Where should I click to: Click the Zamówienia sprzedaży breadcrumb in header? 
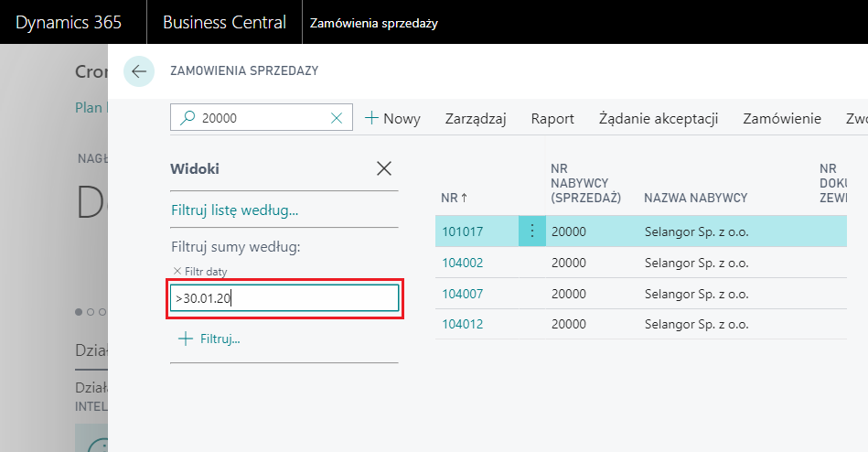tap(374, 23)
